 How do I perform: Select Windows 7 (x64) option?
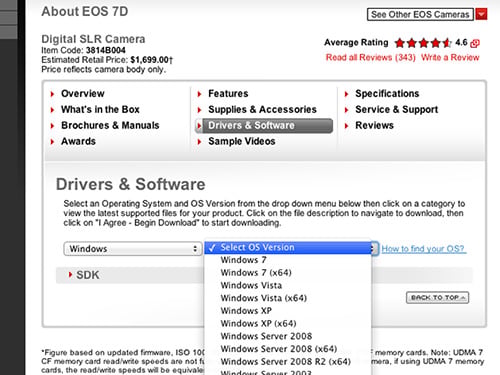pos(288,273)
